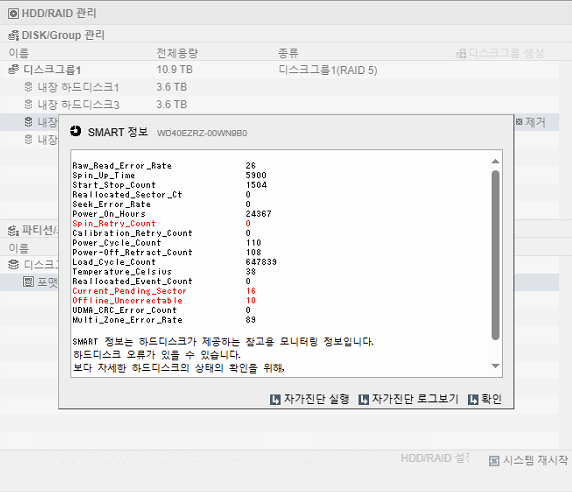Image resolution: width=572 pixels, height=492 pixels.
Task: Click the HDD/RAID 관리 header icon
Action: click(13, 14)
